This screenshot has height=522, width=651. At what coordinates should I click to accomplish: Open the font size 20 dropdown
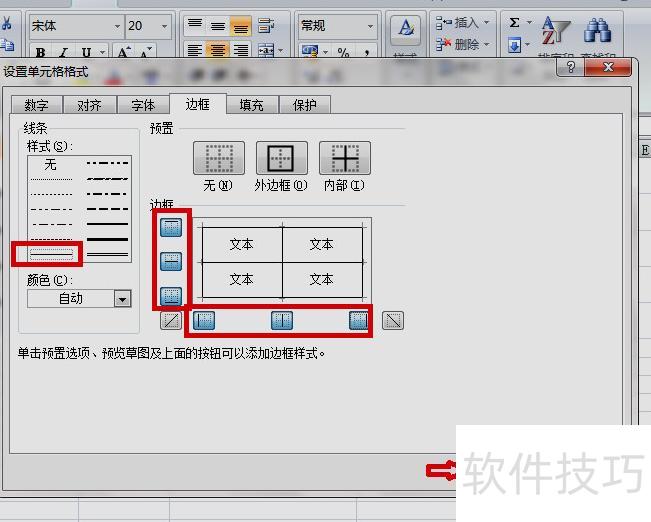(165, 26)
